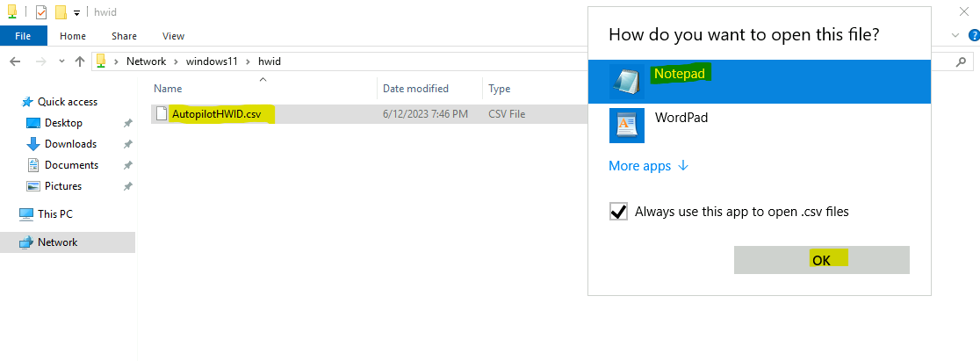Close the File Explorer window

(x=965, y=11)
